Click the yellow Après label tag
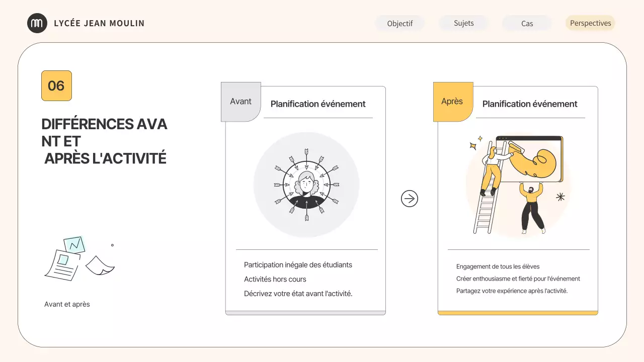 452,102
